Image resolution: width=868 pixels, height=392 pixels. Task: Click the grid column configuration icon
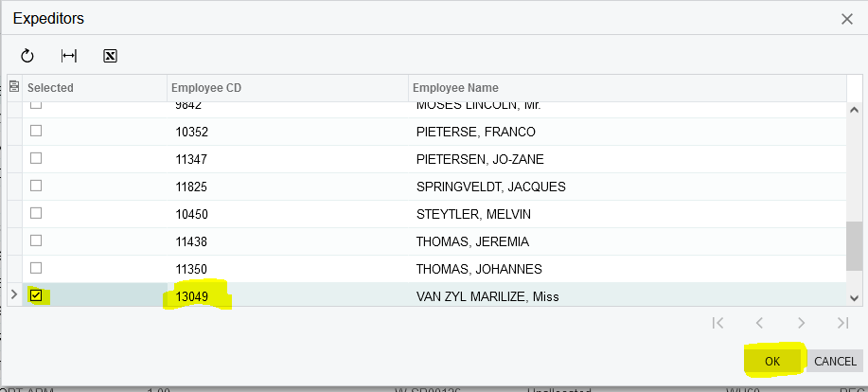tap(14, 87)
